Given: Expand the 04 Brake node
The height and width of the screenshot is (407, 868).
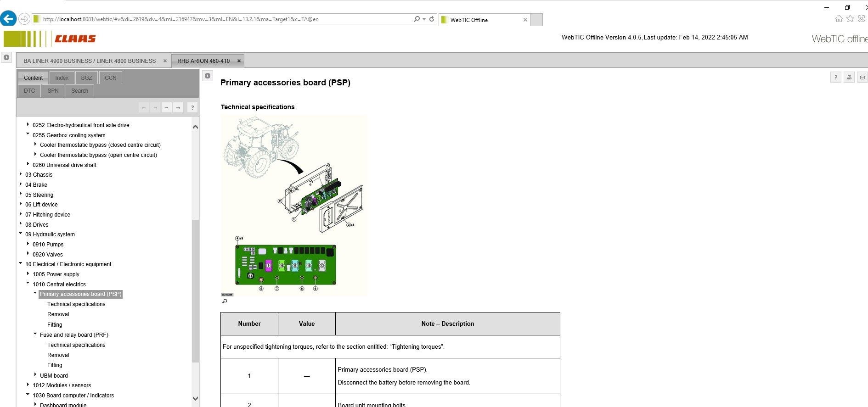Looking at the screenshot, I should [x=20, y=184].
